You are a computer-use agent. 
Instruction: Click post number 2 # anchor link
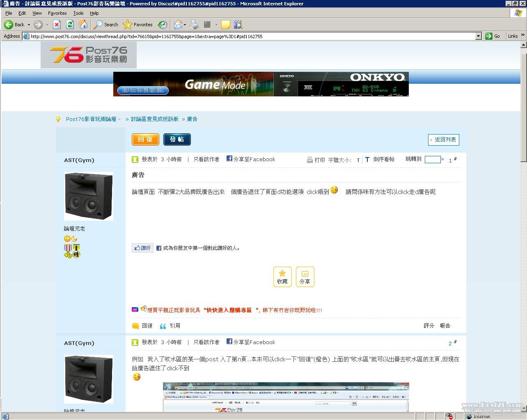(452, 343)
